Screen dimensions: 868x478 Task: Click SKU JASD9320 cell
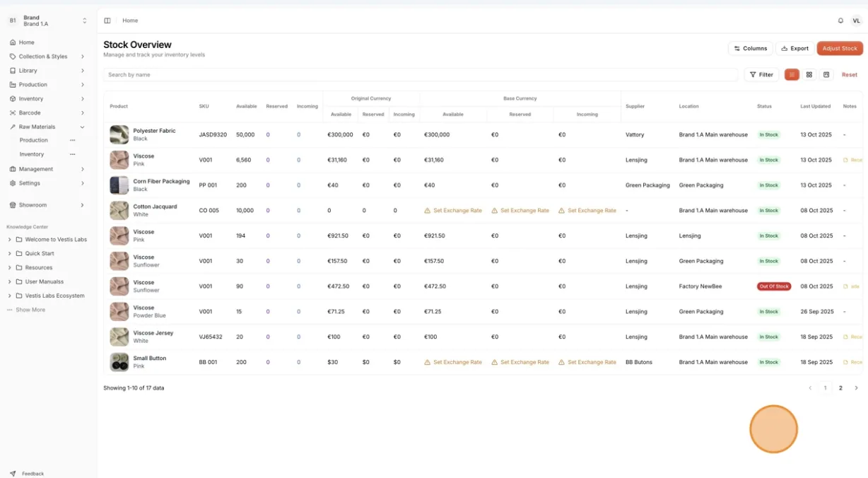213,134
